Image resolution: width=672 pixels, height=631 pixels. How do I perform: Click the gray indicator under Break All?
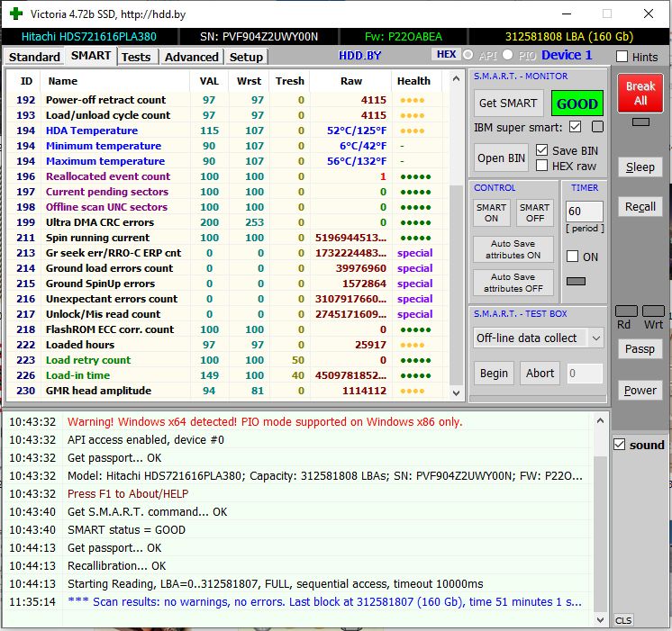640,122
